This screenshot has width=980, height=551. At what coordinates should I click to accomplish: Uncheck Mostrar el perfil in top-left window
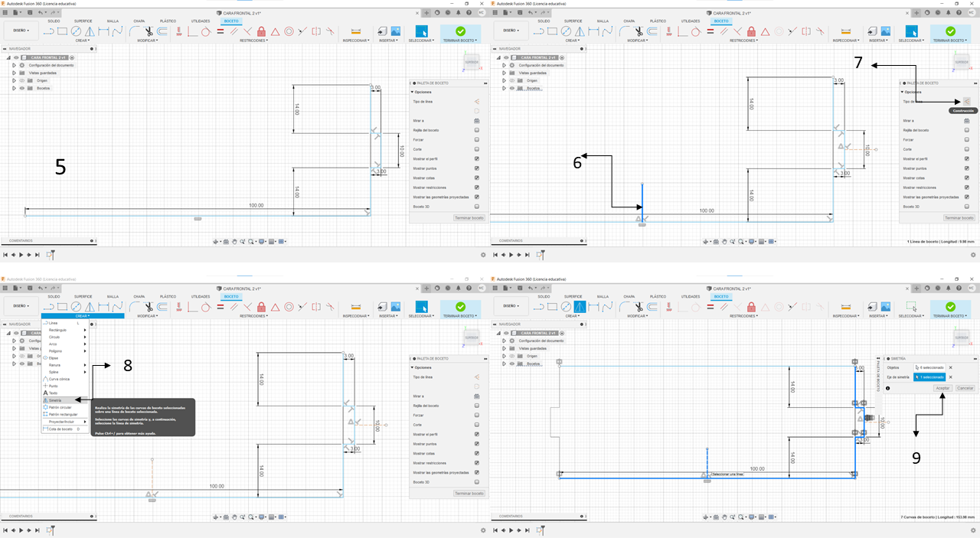point(476,158)
